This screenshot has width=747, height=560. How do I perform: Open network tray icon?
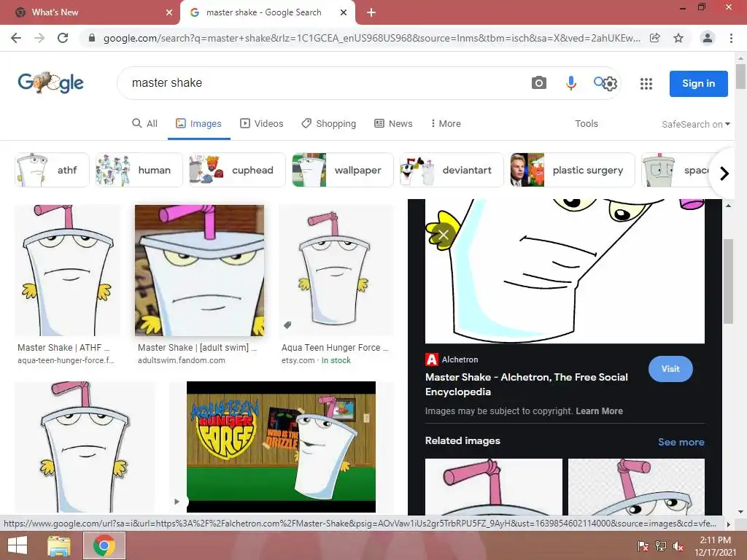pyautogui.click(x=661, y=546)
